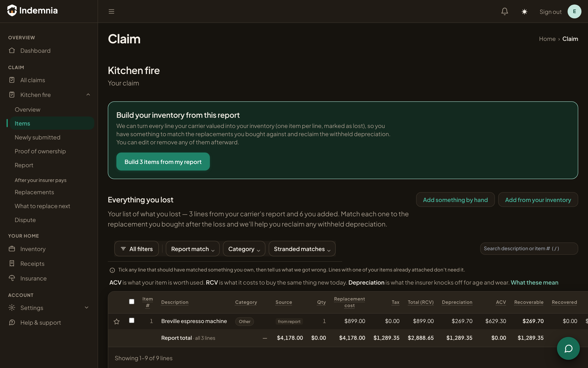Open Proof of ownership page

click(x=40, y=151)
